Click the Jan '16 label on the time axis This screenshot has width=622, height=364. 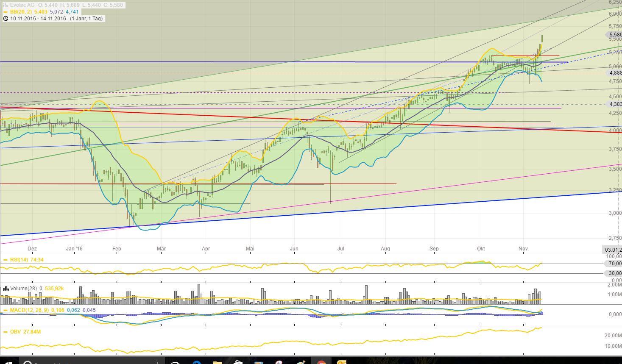(74, 249)
